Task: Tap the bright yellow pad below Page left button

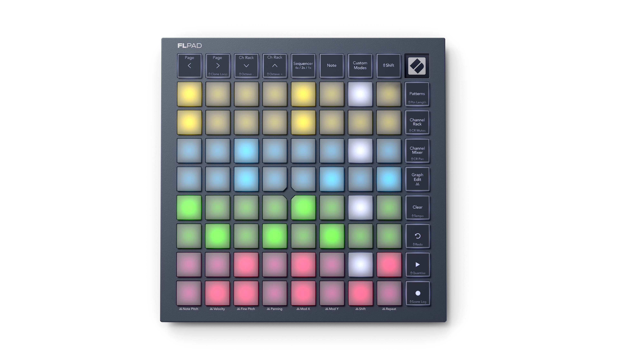Action: pyautogui.click(x=189, y=94)
